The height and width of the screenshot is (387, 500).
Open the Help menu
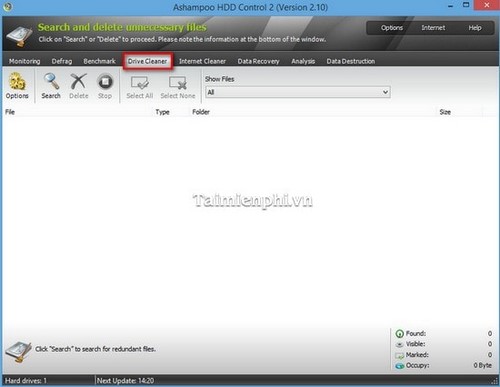(475, 28)
